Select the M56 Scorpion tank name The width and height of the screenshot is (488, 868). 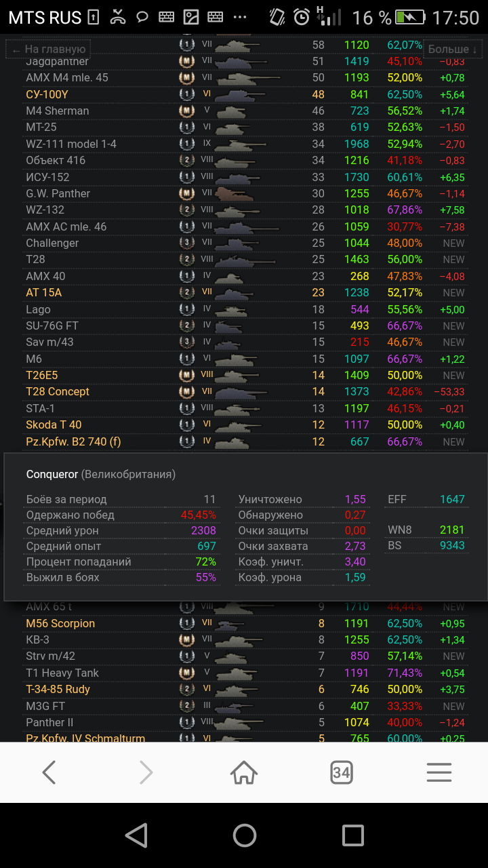point(60,623)
